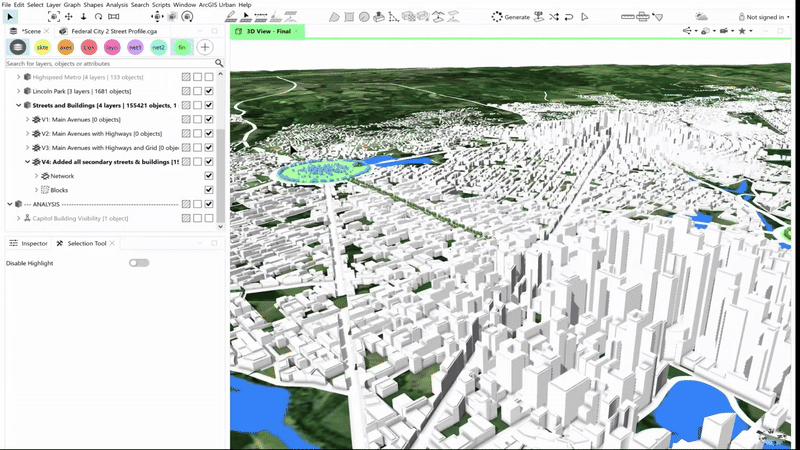Screen dimensions: 800x450
Task: Switch to Federal City 2 Street Profile.cga tab
Action: [x=109, y=31]
